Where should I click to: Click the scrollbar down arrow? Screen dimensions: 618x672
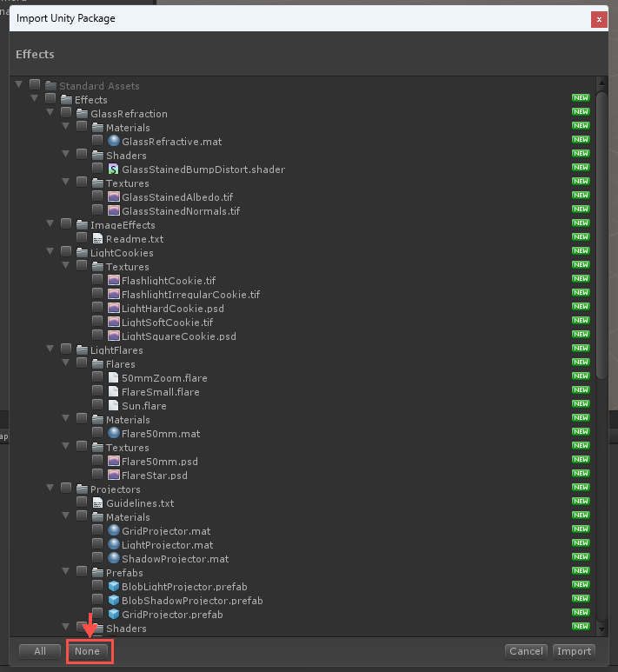click(x=601, y=629)
